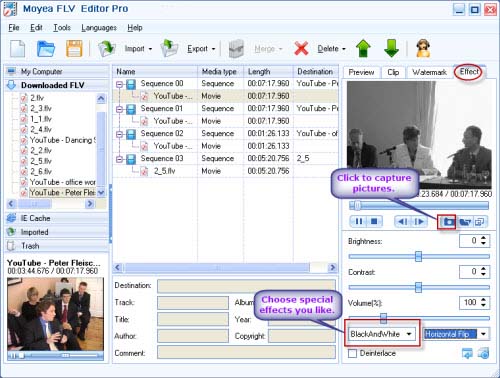Click the My Computer icon
The height and width of the screenshot is (378, 500).
[x=11, y=71]
